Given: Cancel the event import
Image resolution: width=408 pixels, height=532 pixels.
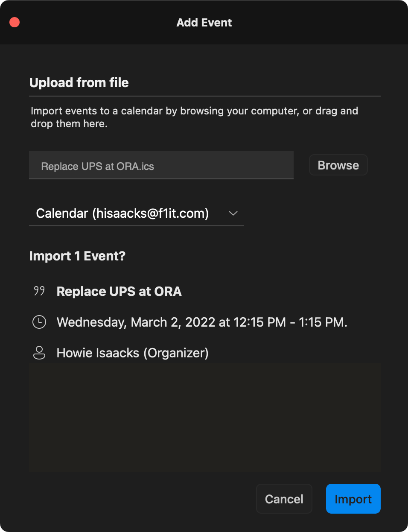Looking at the screenshot, I should [284, 499].
